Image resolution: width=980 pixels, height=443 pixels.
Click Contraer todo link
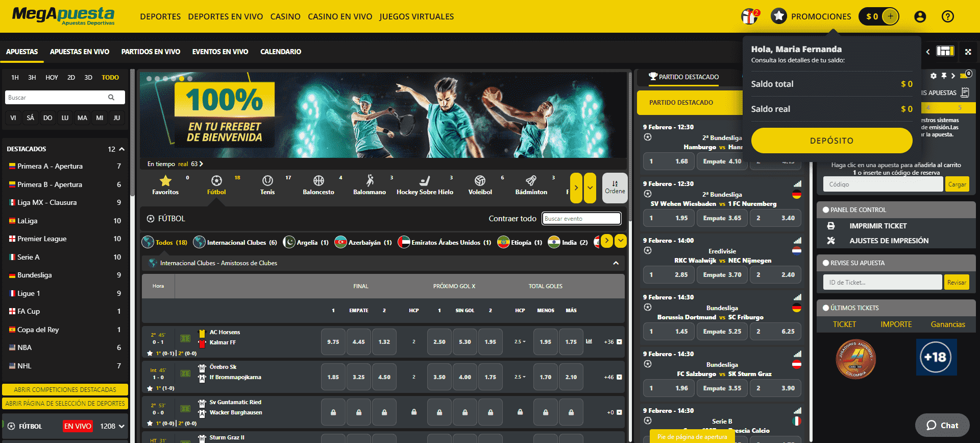coord(512,219)
